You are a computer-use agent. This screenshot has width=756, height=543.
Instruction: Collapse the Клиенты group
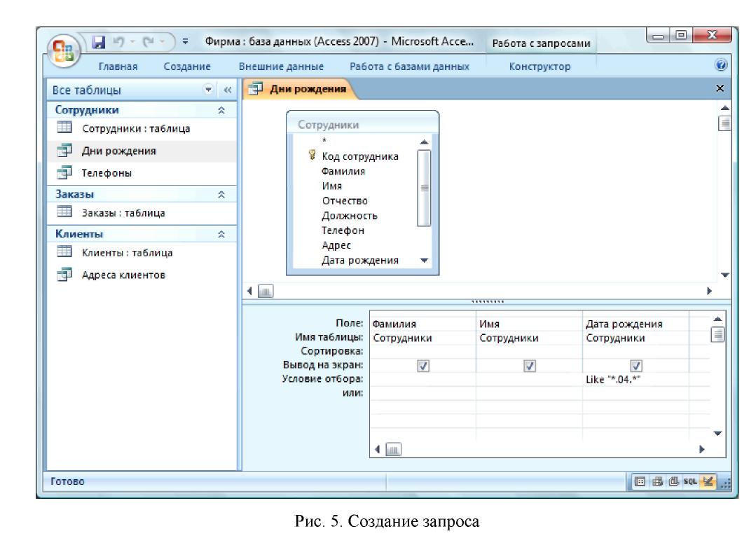pyautogui.click(x=221, y=234)
